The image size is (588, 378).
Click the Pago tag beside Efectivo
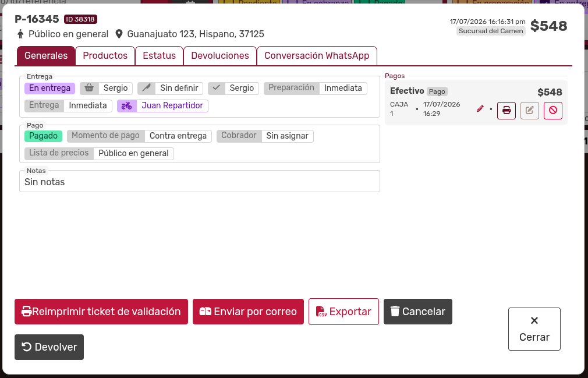[437, 91]
